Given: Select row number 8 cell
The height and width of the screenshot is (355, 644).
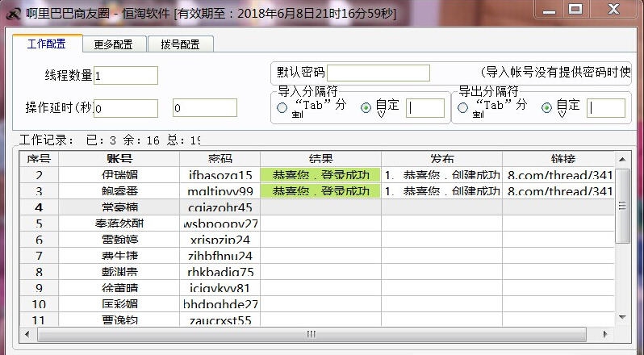Looking at the screenshot, I should (39, 272).
